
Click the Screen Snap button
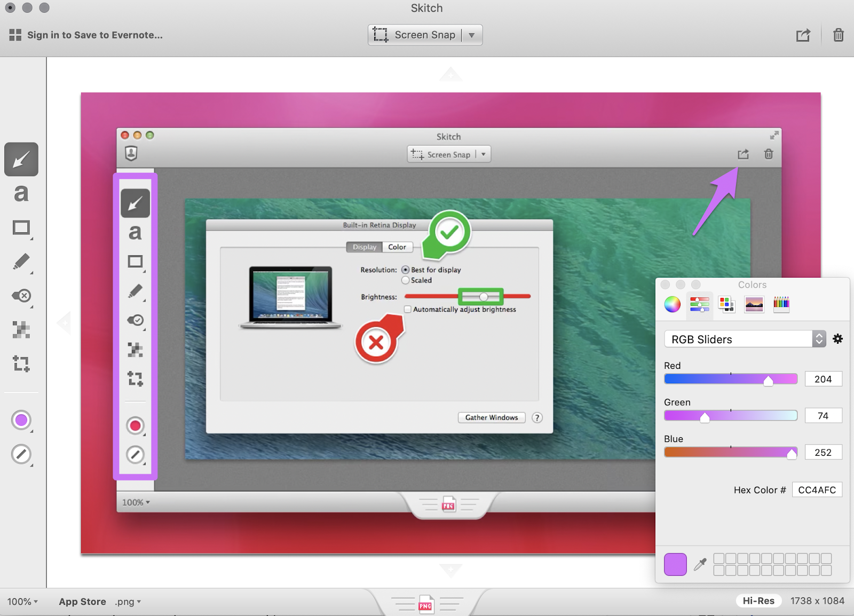pyautogui.click(x=415, y=35)
